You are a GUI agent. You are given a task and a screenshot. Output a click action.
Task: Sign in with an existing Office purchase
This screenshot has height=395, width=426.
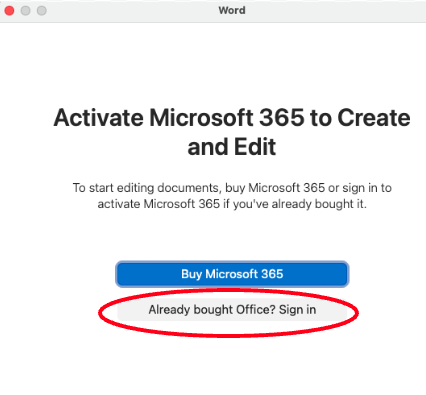pyautogui.click(x=232, y=310)
